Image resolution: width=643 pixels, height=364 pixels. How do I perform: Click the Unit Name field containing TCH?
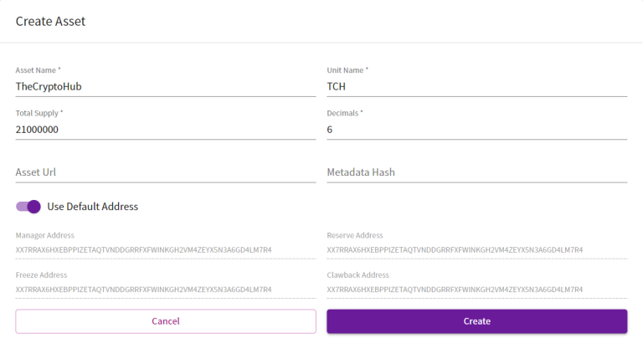[477, 86]
